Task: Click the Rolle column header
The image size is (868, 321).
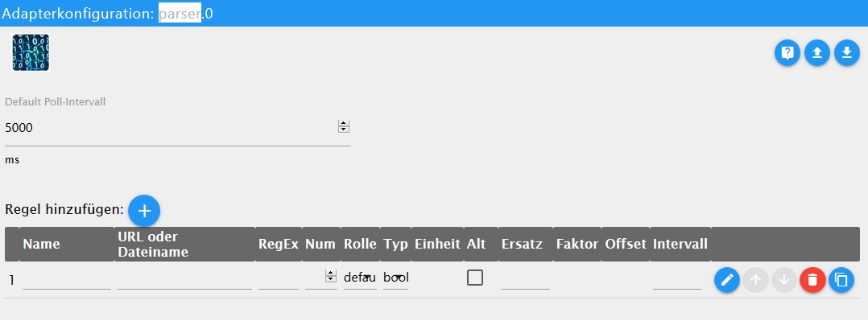Action: 361,244
